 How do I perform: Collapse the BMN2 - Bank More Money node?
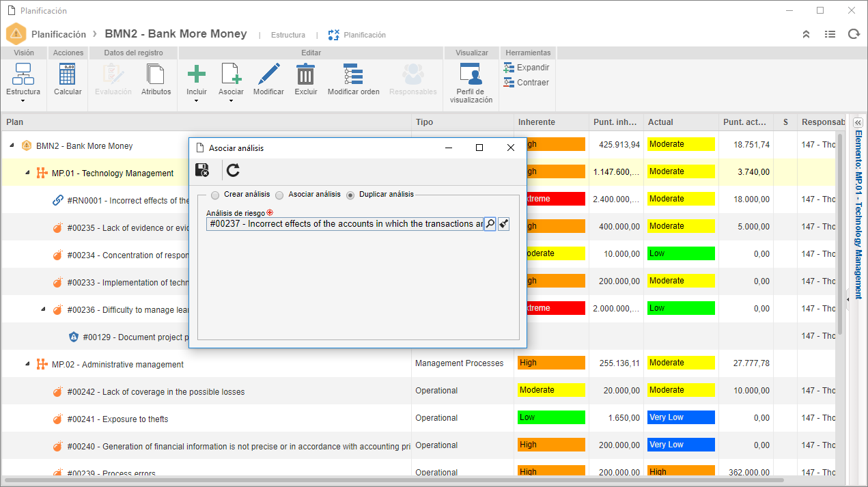click(x=12, y=145)
